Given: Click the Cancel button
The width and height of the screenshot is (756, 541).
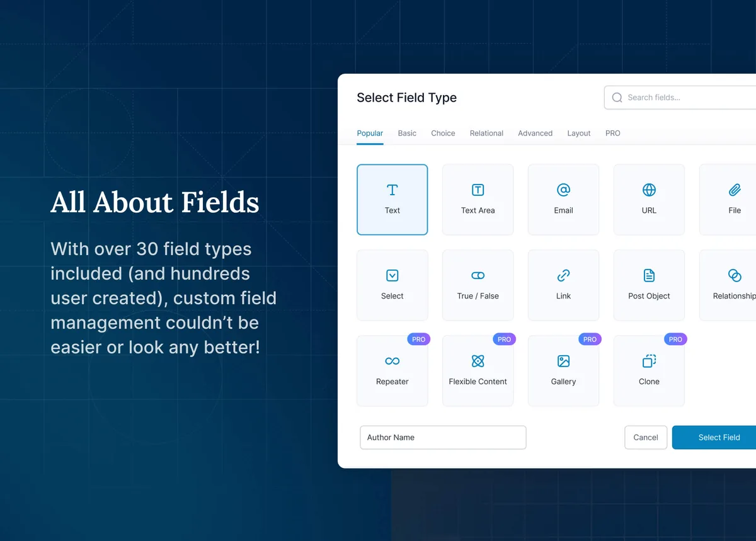Looking at the screenshot, I should click(646, 438).
